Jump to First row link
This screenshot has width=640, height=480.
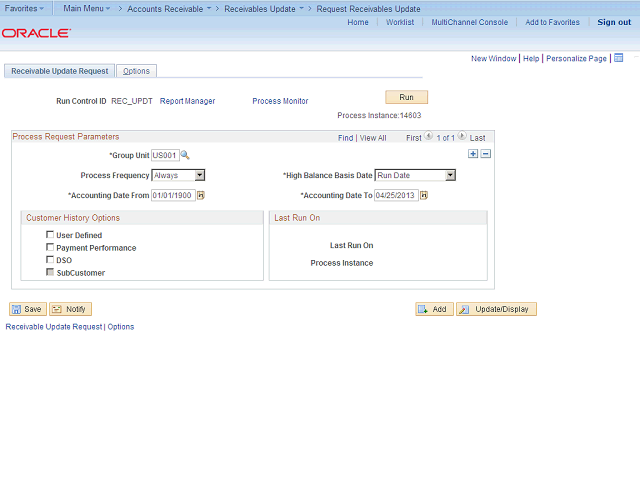tap(413, 138)
